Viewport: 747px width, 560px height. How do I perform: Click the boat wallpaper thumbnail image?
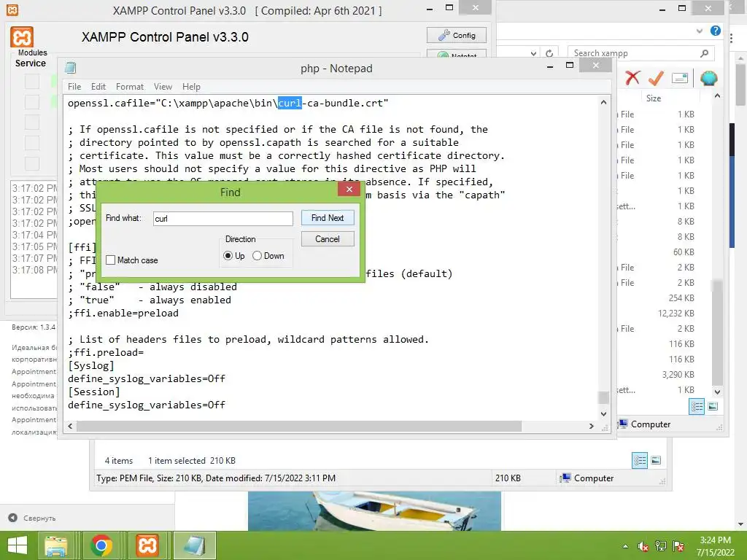coord(374,511)
